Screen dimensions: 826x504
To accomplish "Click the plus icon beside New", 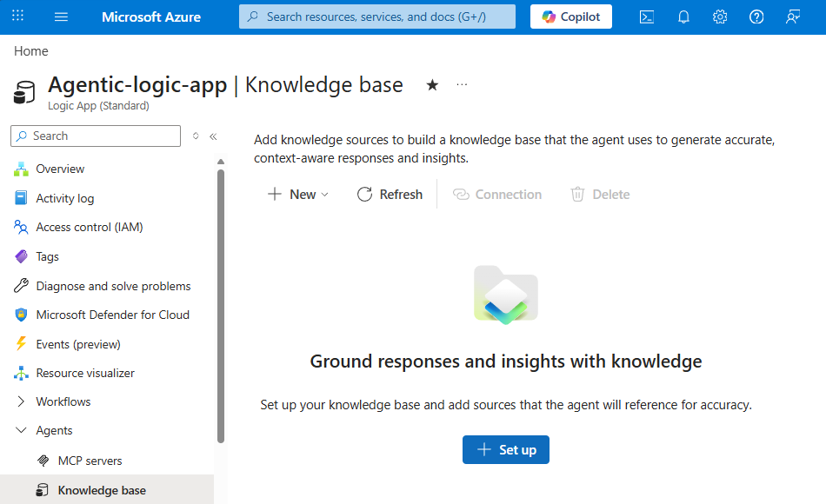I will [x=275, y=194].
